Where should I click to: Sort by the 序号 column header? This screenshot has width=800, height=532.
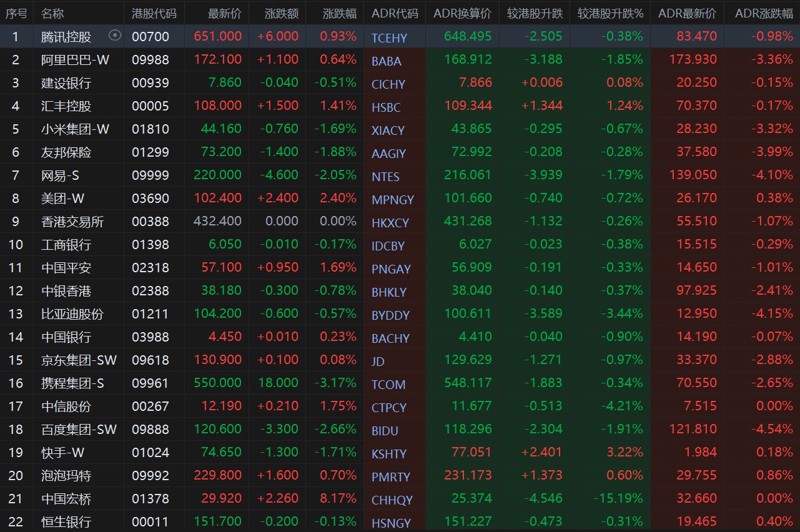[x=16, y=13]
